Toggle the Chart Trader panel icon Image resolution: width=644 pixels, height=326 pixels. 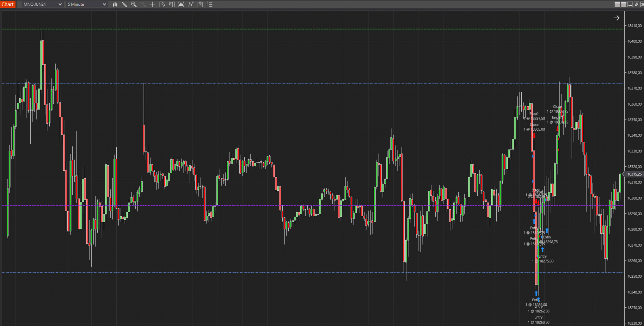(172, 4)
